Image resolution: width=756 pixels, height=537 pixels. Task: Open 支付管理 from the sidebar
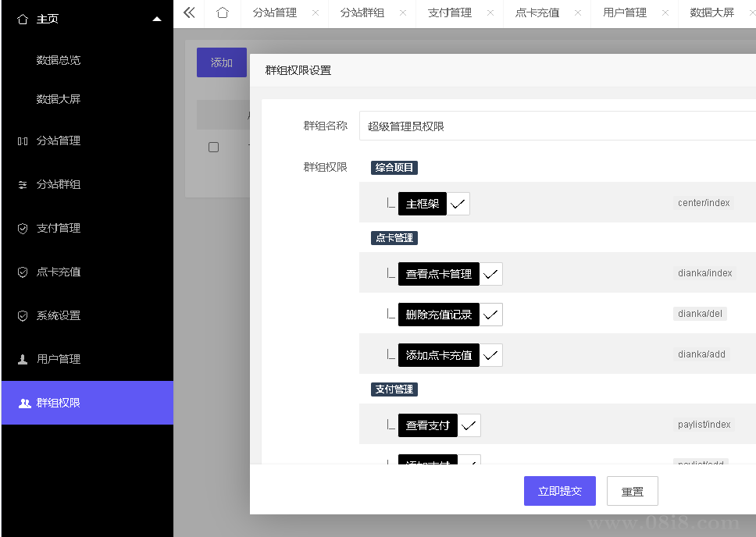click(x=59, y=229)
